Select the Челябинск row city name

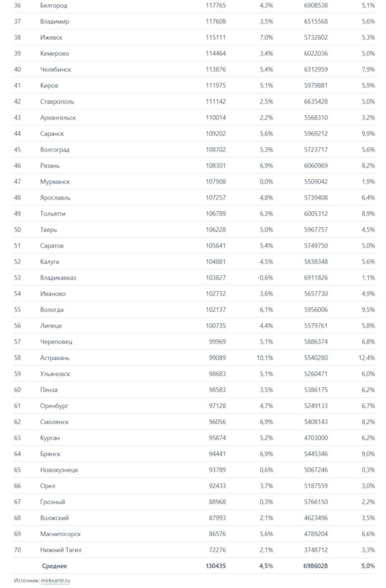click(x=56, y=69)
